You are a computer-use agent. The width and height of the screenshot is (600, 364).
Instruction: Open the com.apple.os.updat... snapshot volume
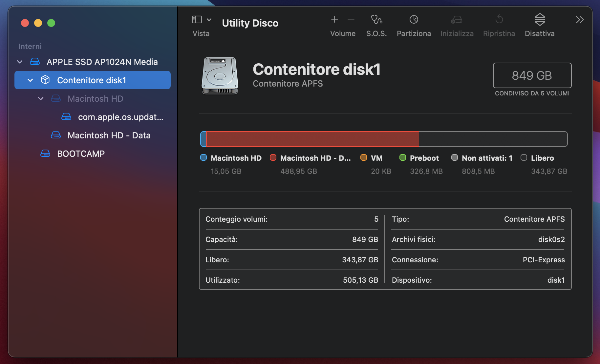coord(120,117)
